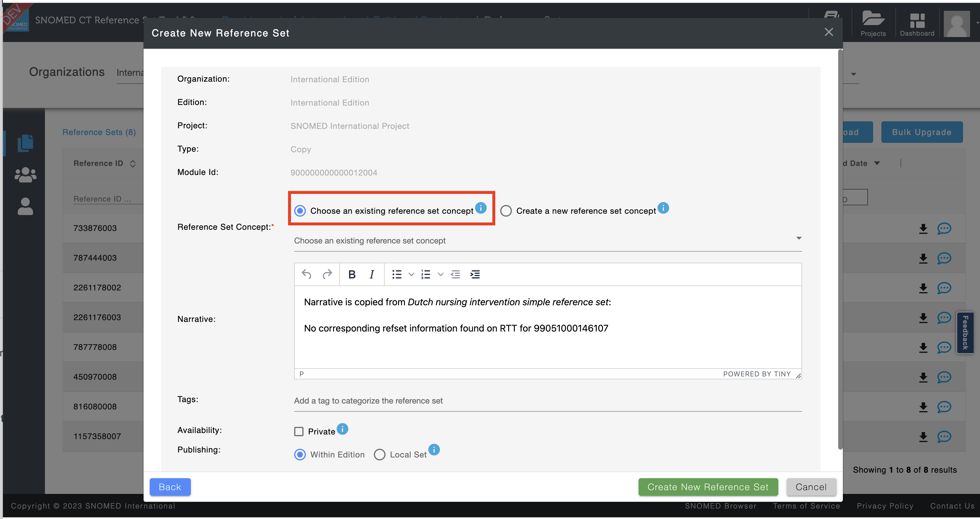Open SNOMED Browser footer link
Viewport: 980px width, 519px height.
click(721, 506)
